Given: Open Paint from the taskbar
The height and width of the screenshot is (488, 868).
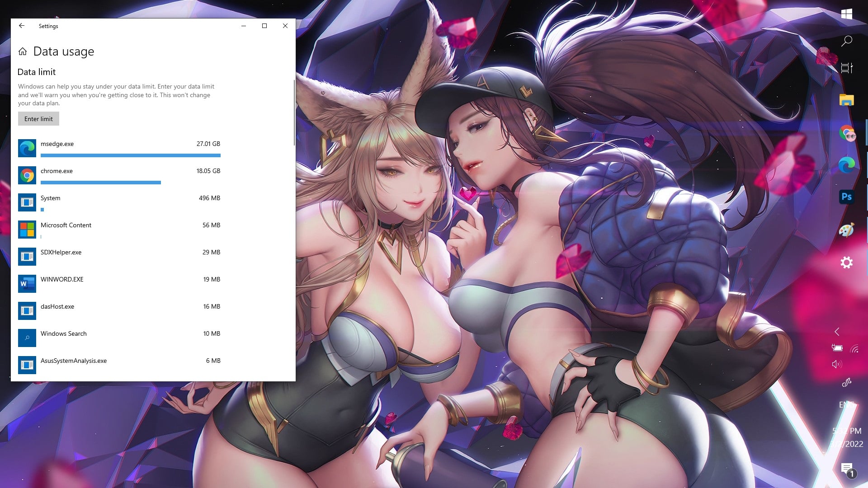Looking at the screenshot, I should [847, 230].
